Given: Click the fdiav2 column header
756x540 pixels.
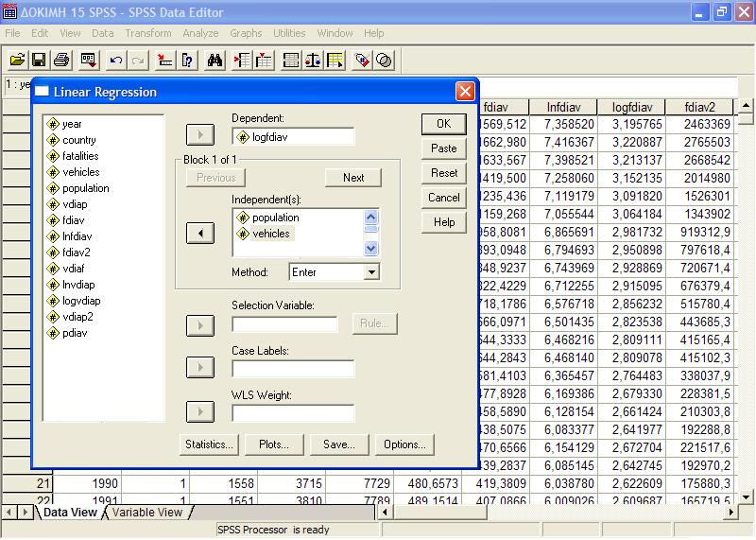Looking at the screenshot, I should coord(699,107).
